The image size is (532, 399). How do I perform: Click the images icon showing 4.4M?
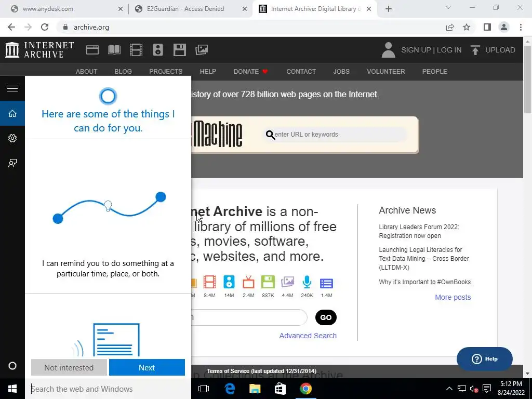pyautogui.click(x=287, y=282)
